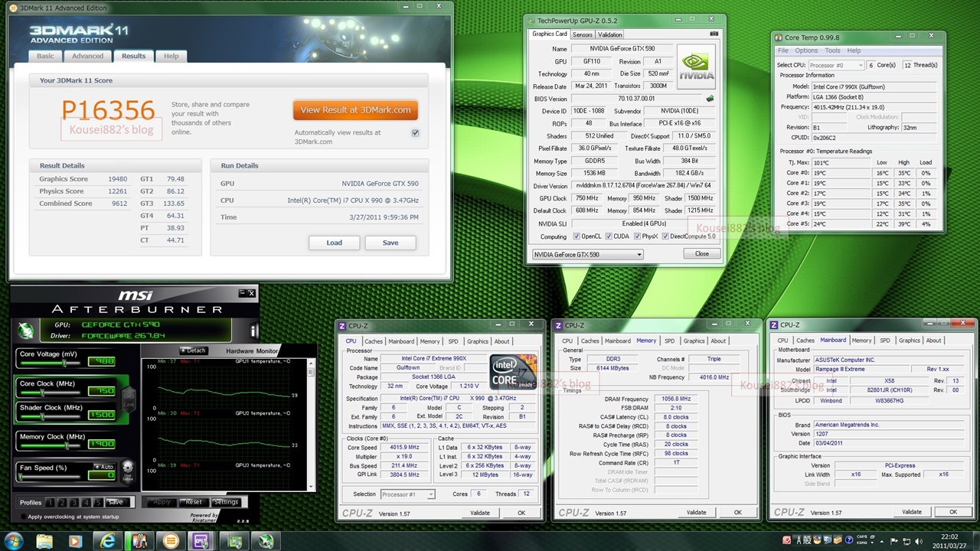Click the Windows Start orb

pyautogui.click(x=14, y=540)
